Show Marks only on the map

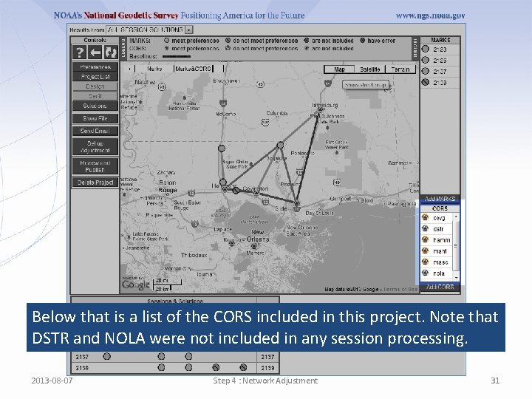tap(154, 69)
